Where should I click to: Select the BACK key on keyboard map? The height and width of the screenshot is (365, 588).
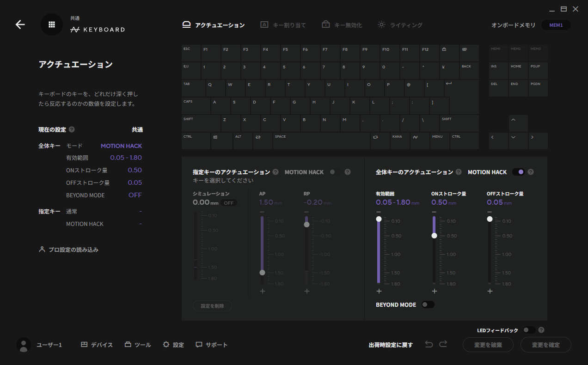[469, 71]
